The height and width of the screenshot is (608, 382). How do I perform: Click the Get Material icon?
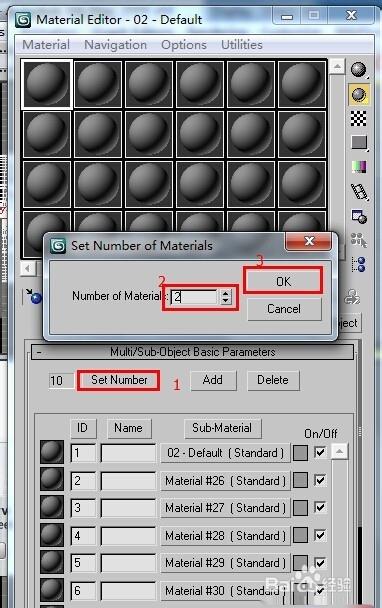pos(34,296)
